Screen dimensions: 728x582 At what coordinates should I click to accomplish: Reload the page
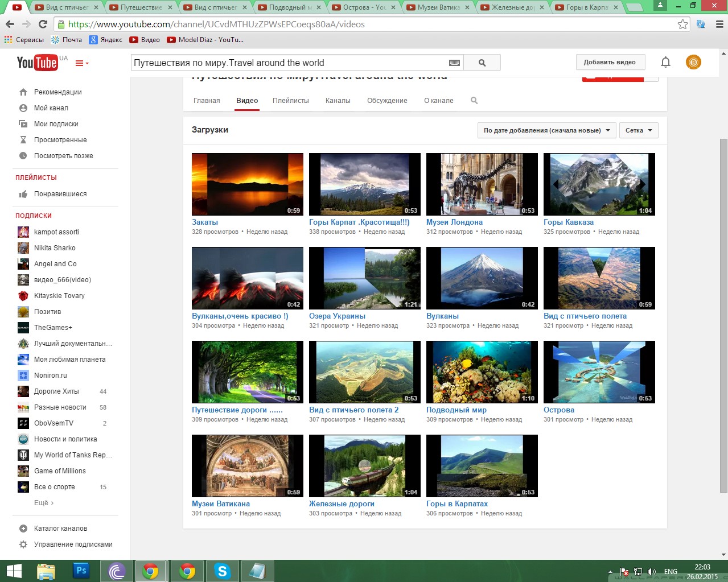tap(43, 24)
